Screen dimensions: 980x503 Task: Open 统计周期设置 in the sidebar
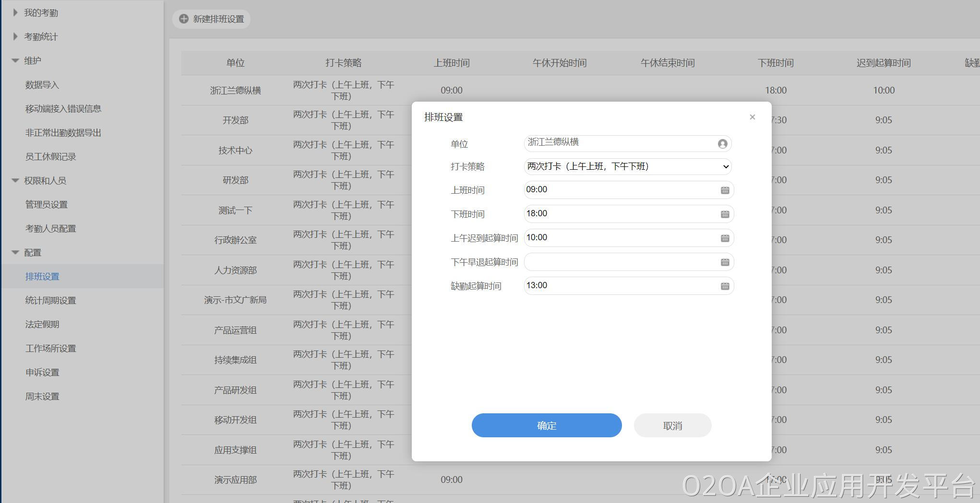click(50, 301)
